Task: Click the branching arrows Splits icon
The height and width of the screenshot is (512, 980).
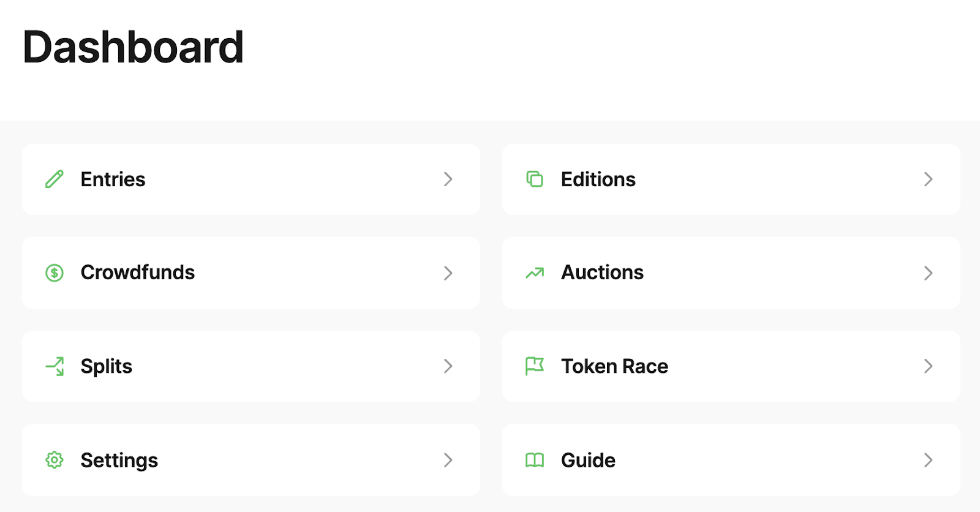Action: [55, 366]
